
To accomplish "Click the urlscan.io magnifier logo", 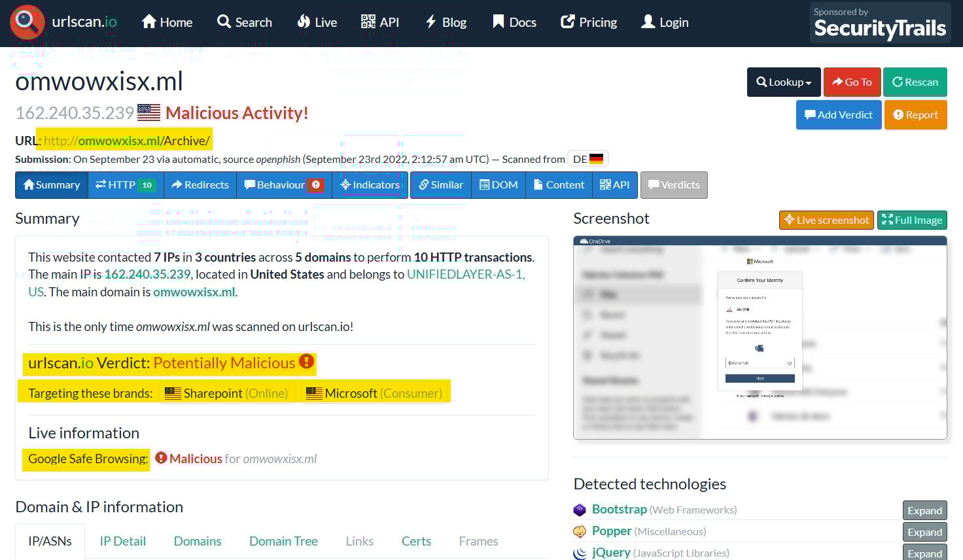I will (x=27, y=22).
